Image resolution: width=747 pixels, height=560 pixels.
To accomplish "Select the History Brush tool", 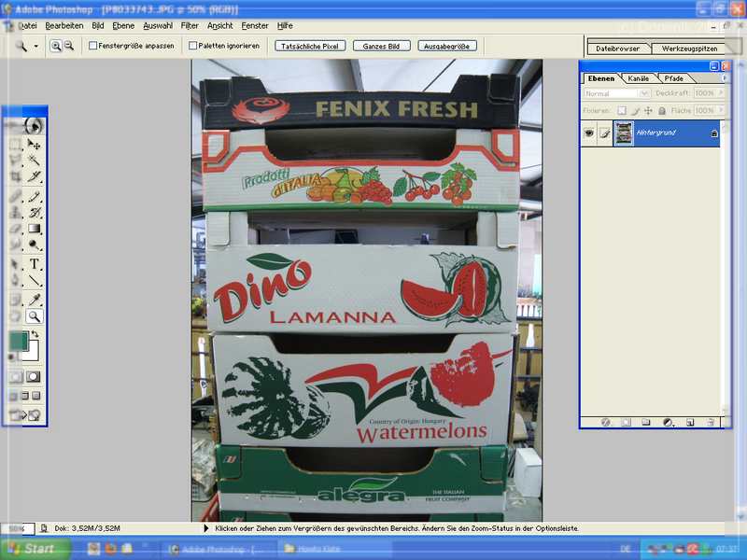I will click(34, 213).
